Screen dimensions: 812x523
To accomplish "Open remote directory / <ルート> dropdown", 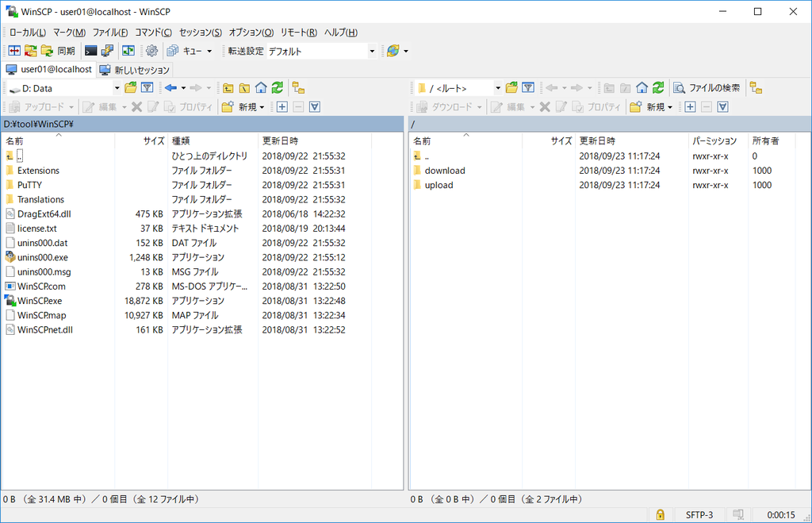I will [459, 88].
